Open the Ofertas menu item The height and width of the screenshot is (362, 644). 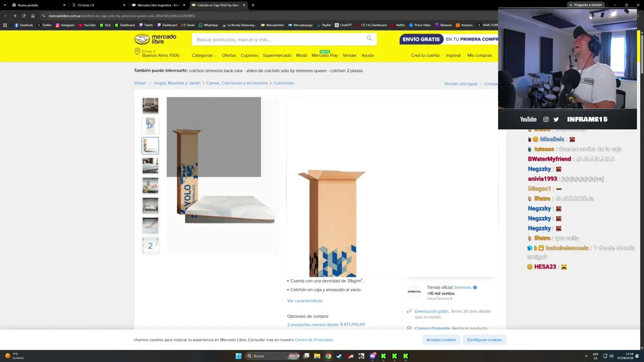click(x=229, y=55)
